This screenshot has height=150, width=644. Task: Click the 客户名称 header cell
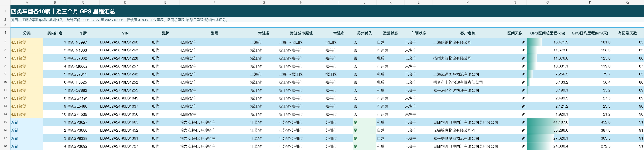coord(468,33)
